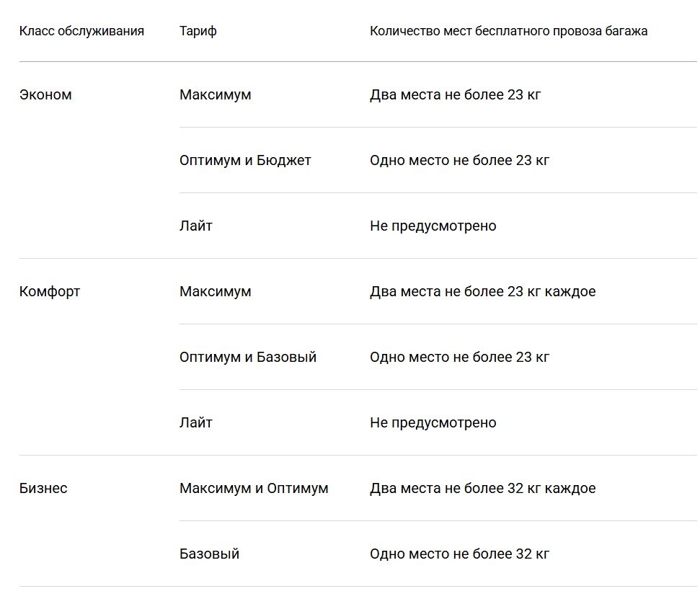Select the 'Эконом' class cell

tap(45, 94)
